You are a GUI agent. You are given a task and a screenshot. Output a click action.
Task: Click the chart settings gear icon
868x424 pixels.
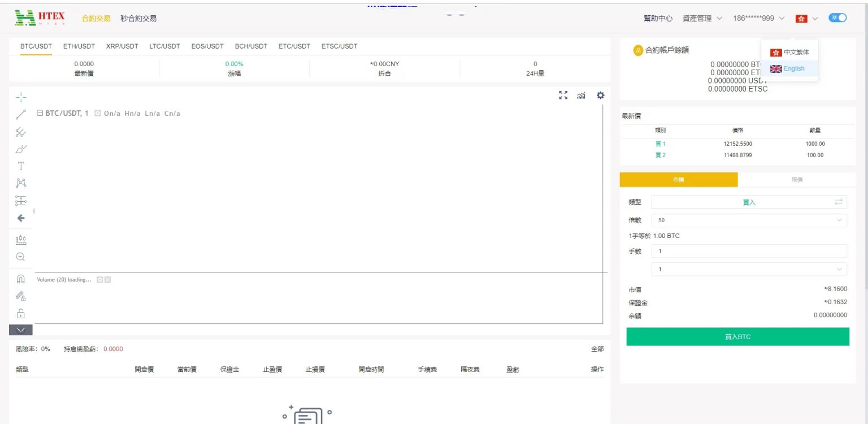(600, 96)
